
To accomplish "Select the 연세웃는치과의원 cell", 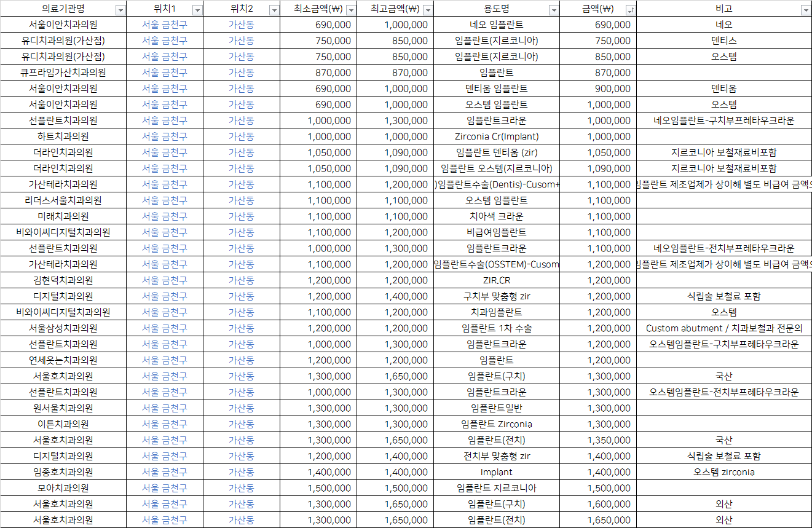I will (x=63, y=360).
